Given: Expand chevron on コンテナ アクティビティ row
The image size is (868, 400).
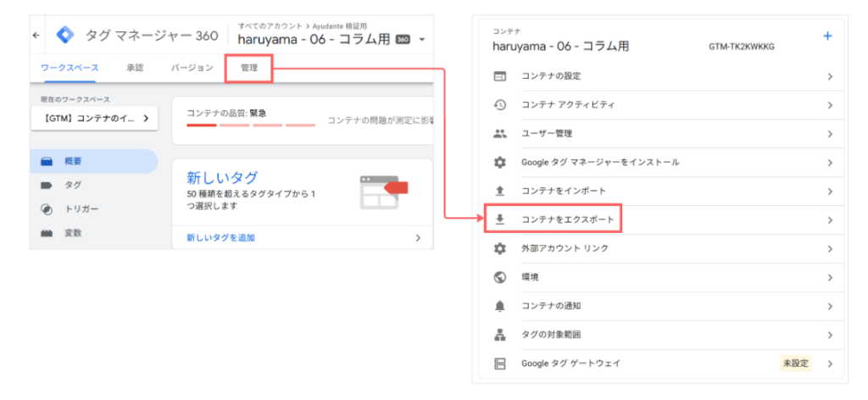Looking at the screenshot, I should pos(830,106).
